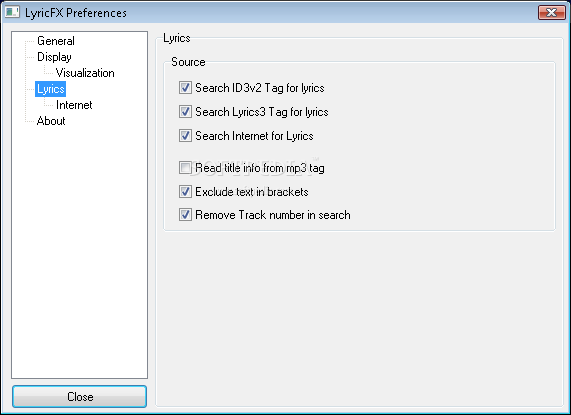This screenshot has height=415, width=571.
Task: Select the highlighted Lyrics tree node
Action: tap(51, 89)
